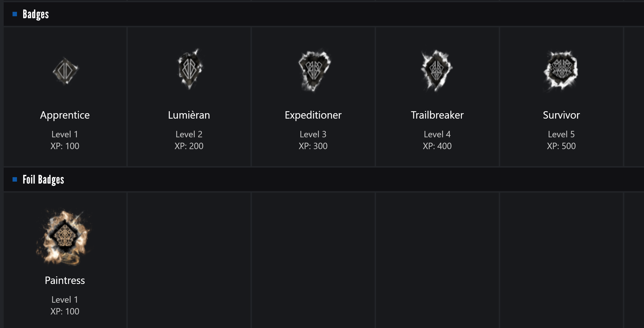Click the Apprentice badge name

click(65, 115)
